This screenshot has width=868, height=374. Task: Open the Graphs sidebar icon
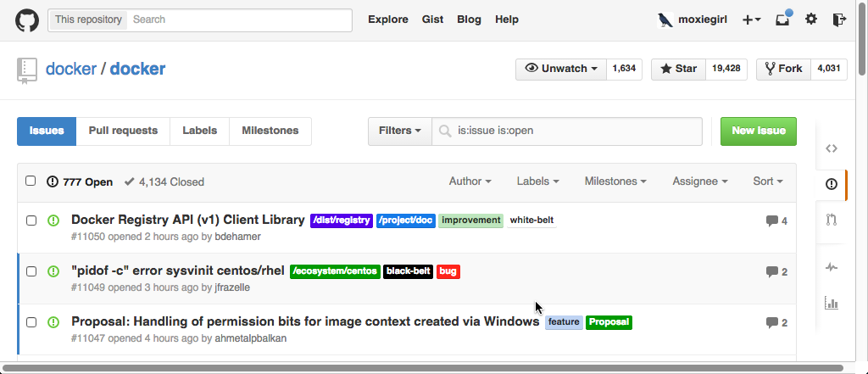pos(831,303)
